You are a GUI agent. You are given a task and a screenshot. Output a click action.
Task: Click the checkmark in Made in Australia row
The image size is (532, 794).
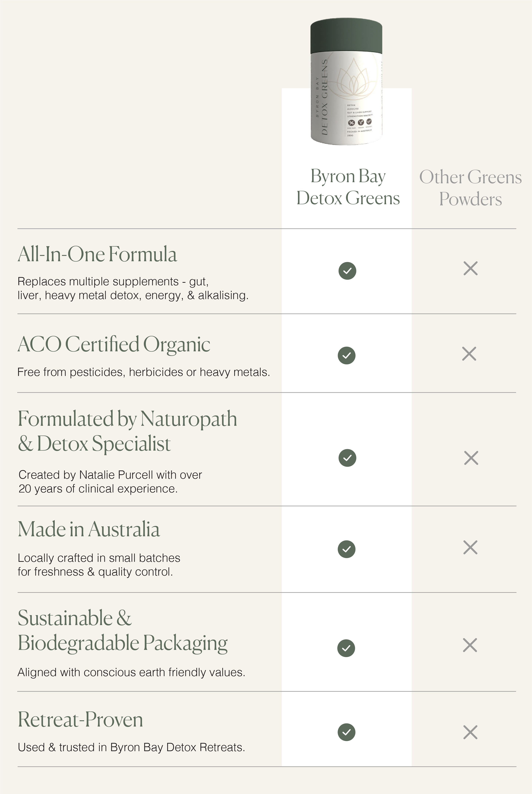click(x=346, y=549)
